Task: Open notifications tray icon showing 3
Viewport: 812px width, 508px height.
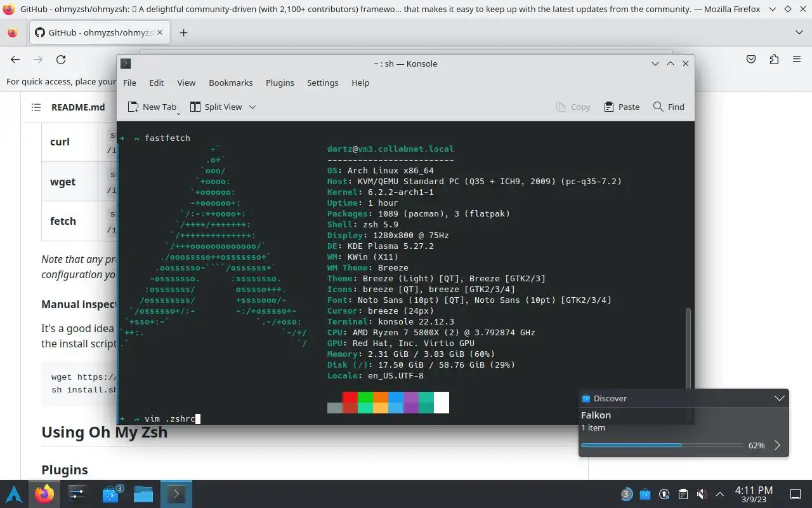Action: tap(626, 494)
